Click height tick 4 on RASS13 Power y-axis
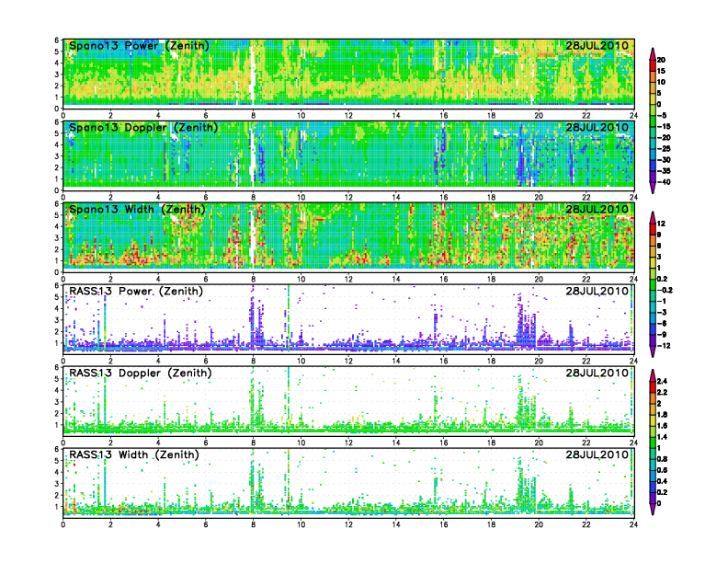Image resolution: width=728 pixels, height=563 pixels. tap(57, 308)
